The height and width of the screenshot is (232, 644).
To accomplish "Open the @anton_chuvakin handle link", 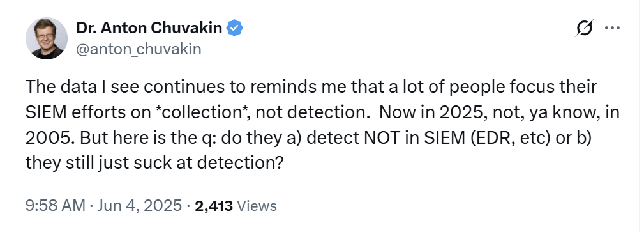I will coord(139,49).
